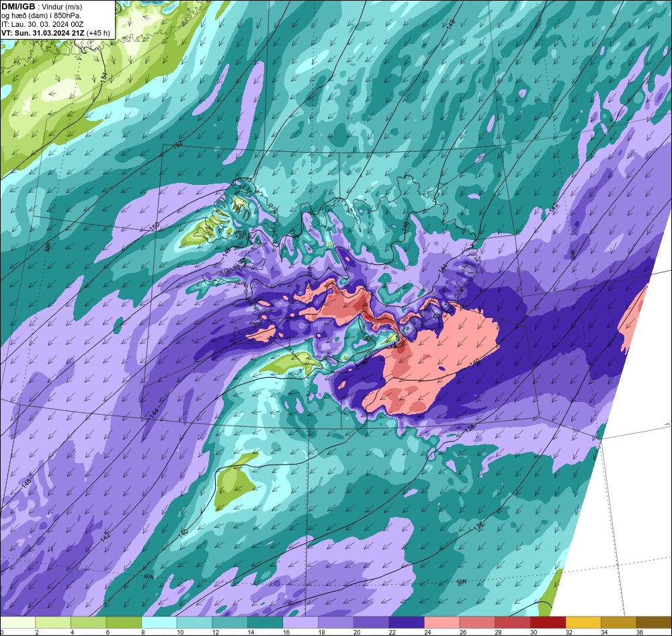Click the '30W' longitude label

tap(47, 247)
